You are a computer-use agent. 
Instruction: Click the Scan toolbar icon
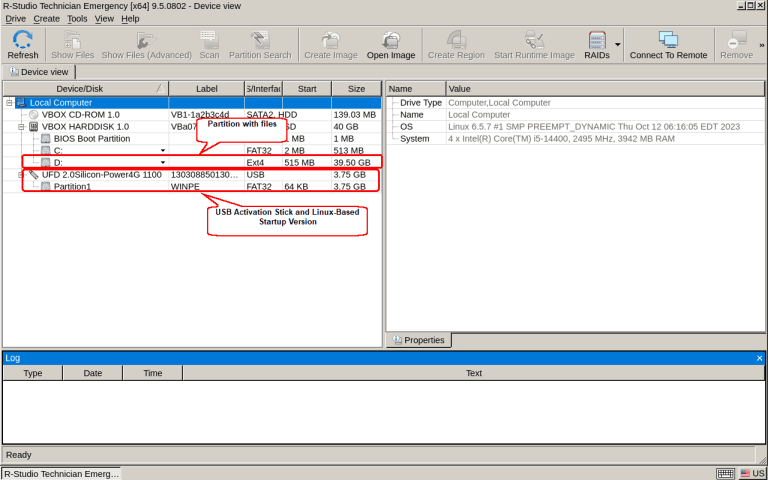point(209,42)
